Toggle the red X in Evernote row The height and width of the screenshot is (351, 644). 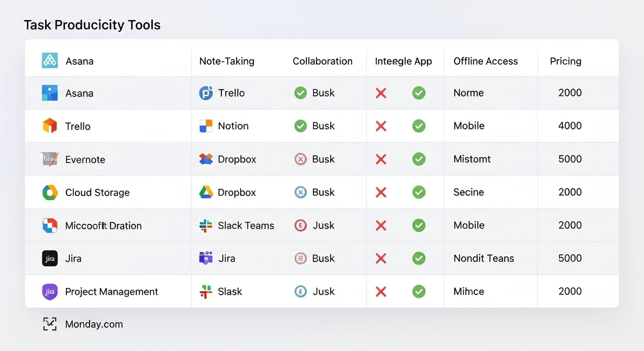pyautogui.click(x=381, y=159)
